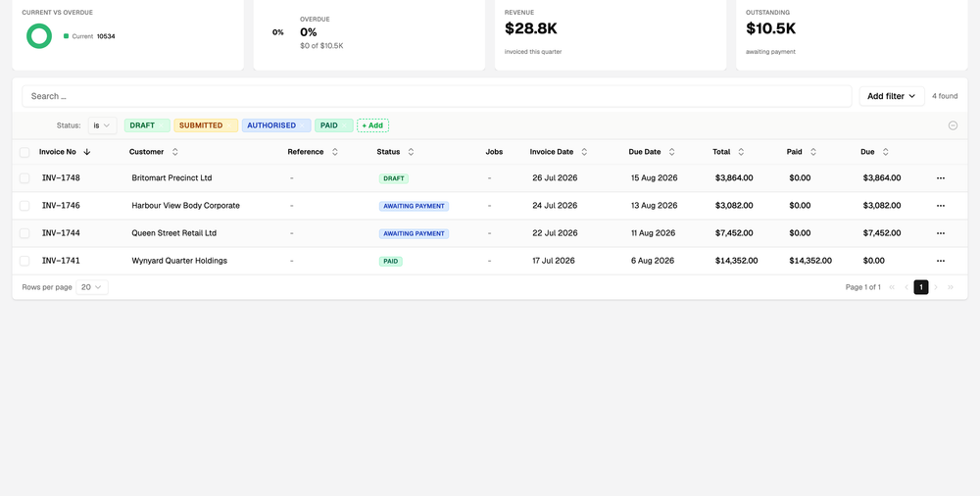Open row actions menu for INV-1746

940,206
